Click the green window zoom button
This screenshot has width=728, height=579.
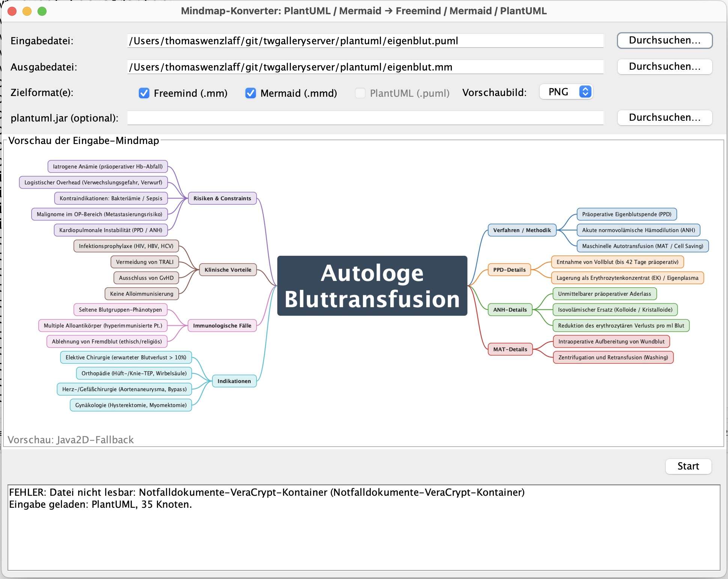(42, 11)
